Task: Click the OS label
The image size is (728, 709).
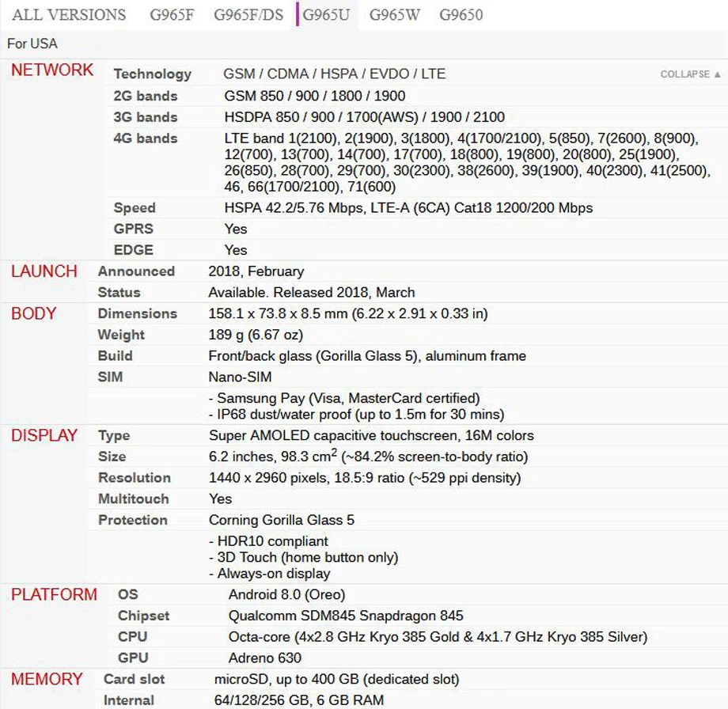Action: click(x=128, y=595)
